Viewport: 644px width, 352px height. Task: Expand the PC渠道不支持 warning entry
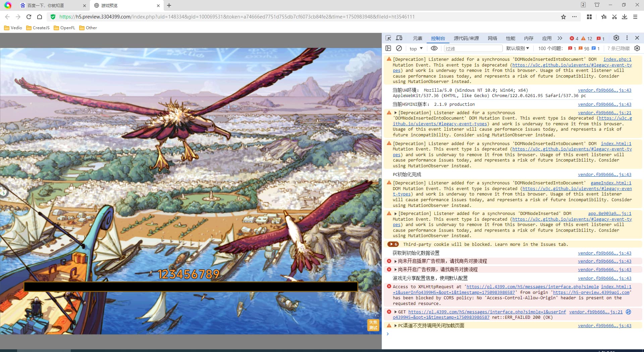pyautogui.click(x=395, y=326)
